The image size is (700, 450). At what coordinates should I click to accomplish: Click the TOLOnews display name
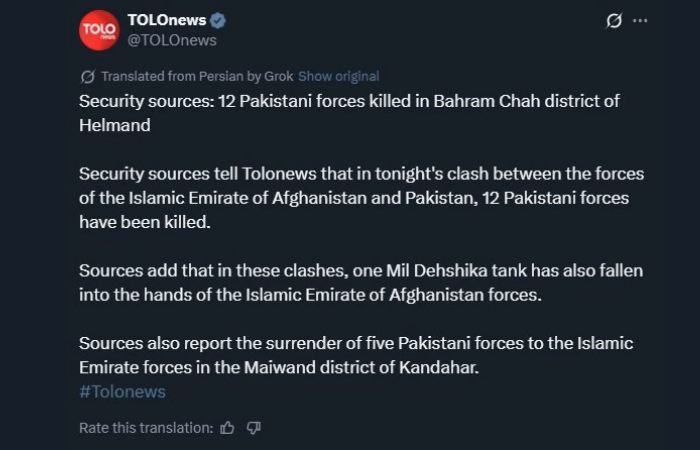(x=167, y=21)
